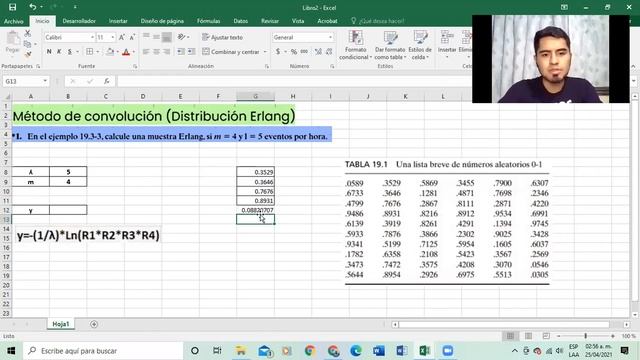Image resolution: width=640 pixels, height=360 pixels.
Task: Click the Name Box showing G13
Action: (23, 81)
